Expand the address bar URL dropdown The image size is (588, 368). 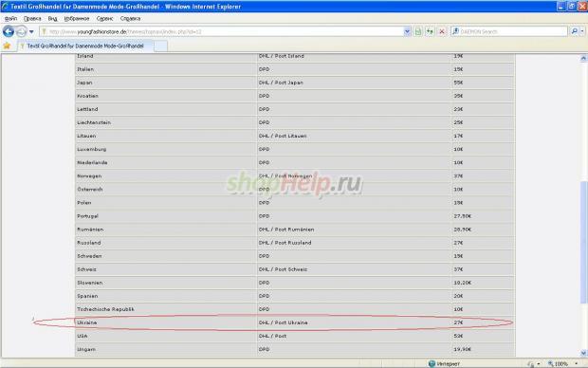pos(407,32)
